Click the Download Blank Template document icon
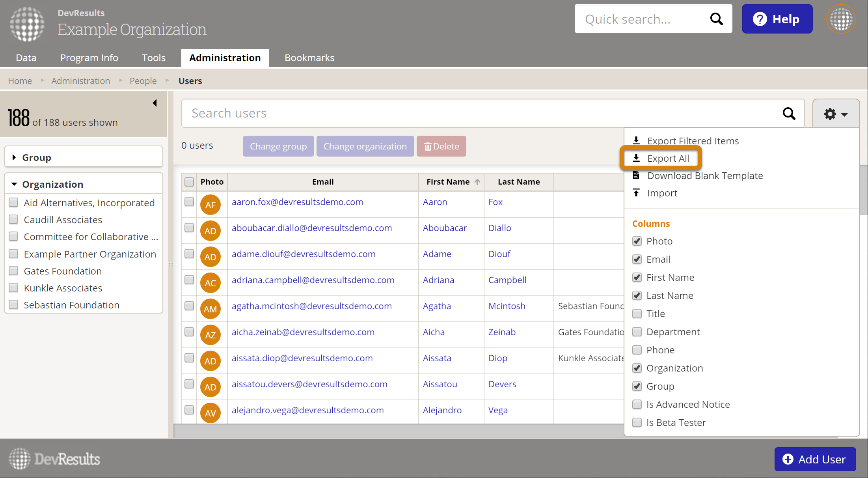868x478 pixels. (x=636, y=176)
